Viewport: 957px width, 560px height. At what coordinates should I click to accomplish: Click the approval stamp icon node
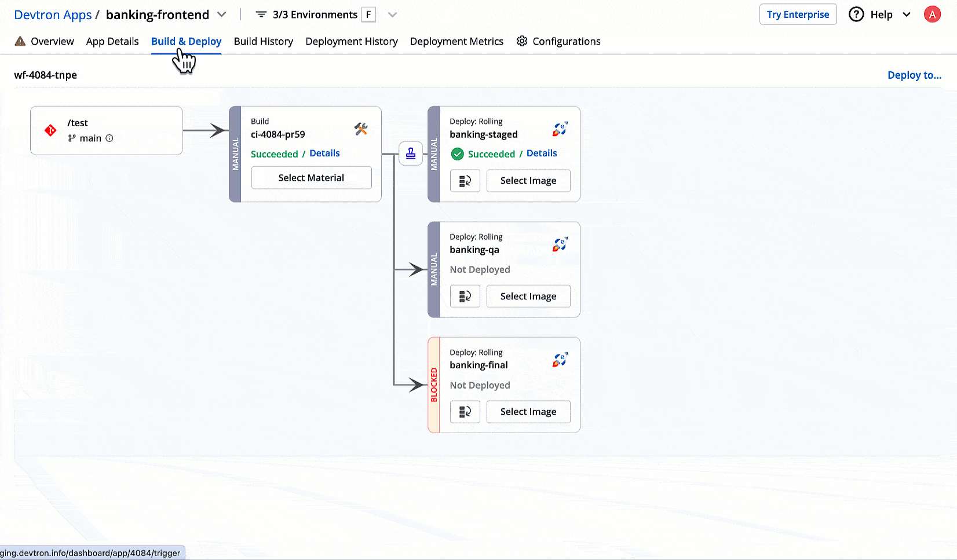pos(411,153)
